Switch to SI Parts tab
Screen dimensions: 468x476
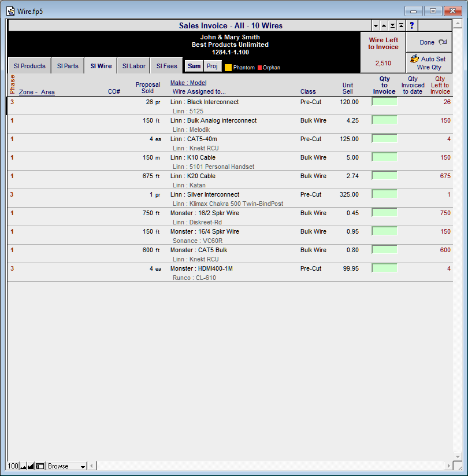(68, 66)
